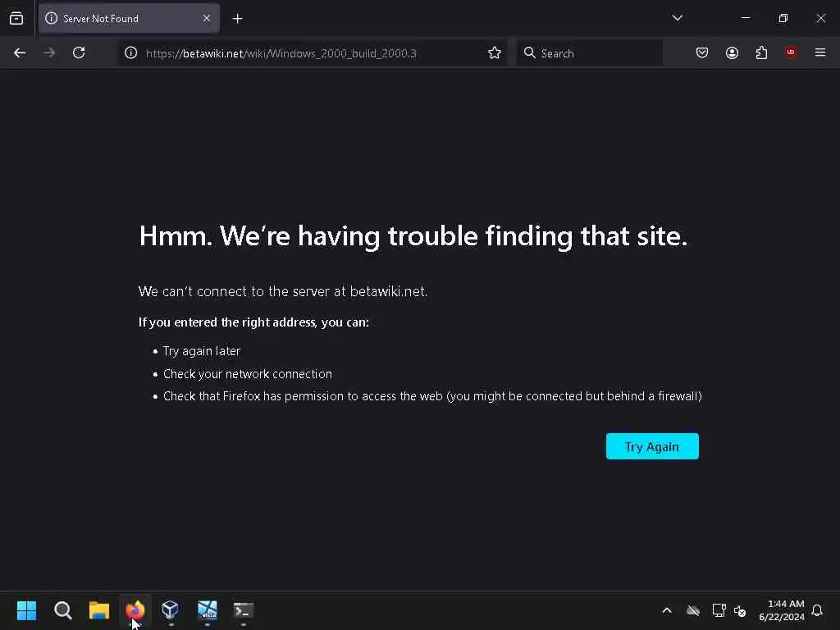The width and height of the screenshot is (840, 630).
Task: Minimize the Firefox window
Action: (x=745, y=18)
